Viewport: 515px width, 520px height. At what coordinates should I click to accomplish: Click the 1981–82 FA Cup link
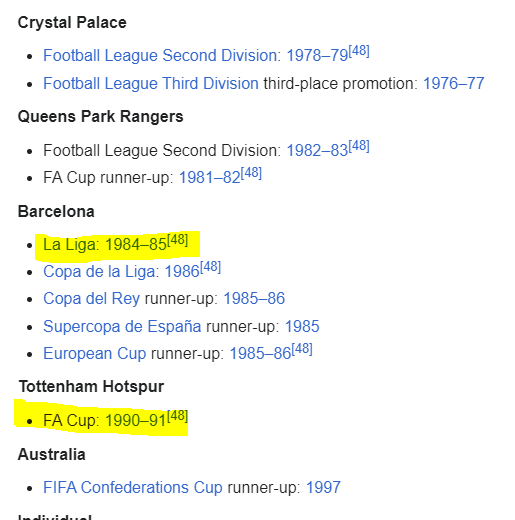point(210,178)
